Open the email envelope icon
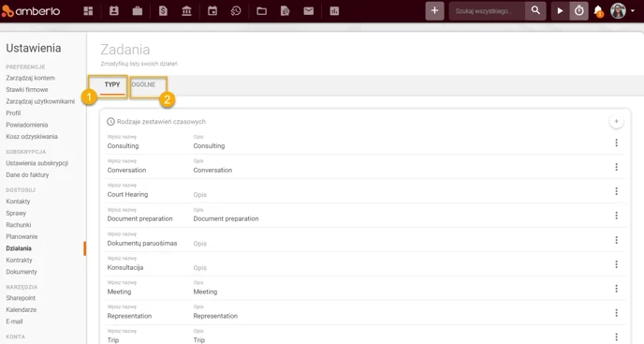Image resolution: width=644 pixels, height=344 pixels. pos(309,11)
